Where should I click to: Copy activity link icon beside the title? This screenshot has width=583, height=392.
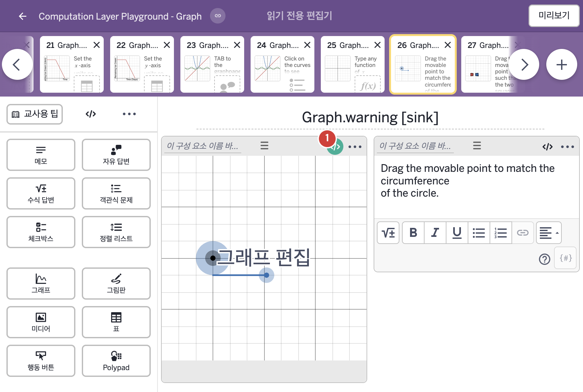(x=218, y=16)
